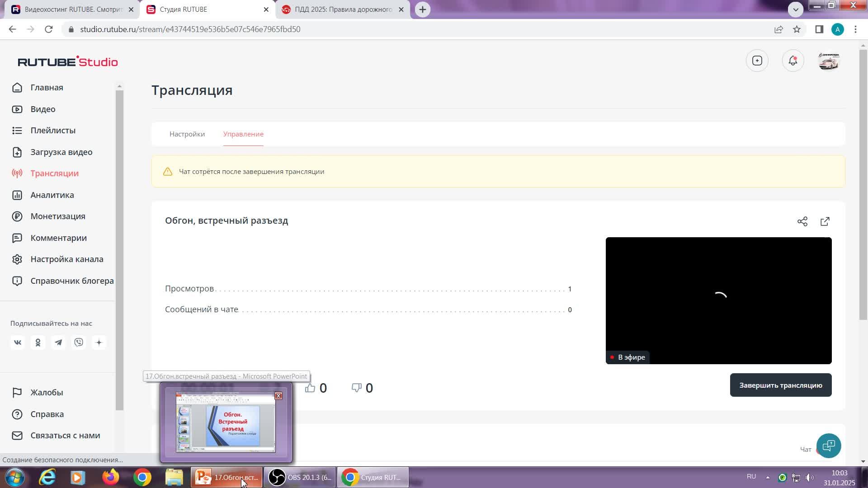Click Связаться с нами link
Screen dimensions: 868x488
pos(56,436)
